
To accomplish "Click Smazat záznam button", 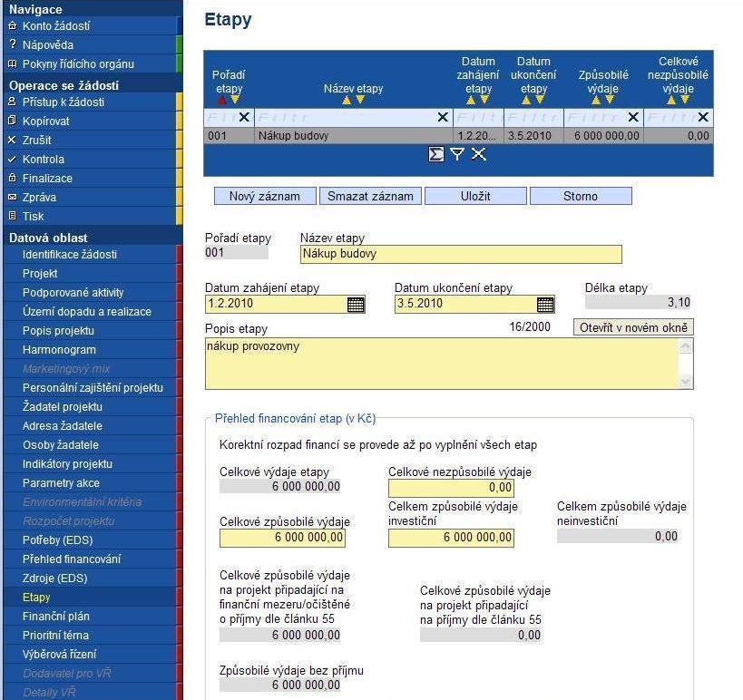I will [370, 196].
